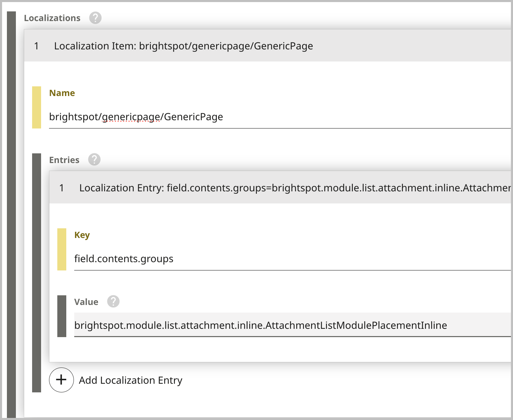Click the Entries label

[x=64, y=160]
